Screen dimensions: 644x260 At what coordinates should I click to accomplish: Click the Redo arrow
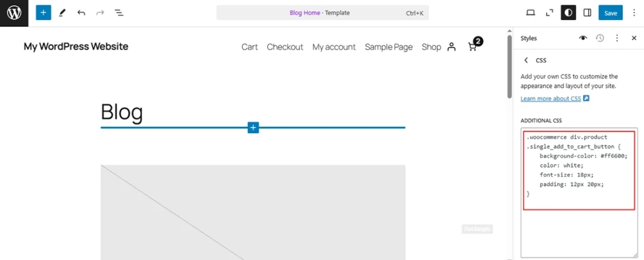coord(100,13)
